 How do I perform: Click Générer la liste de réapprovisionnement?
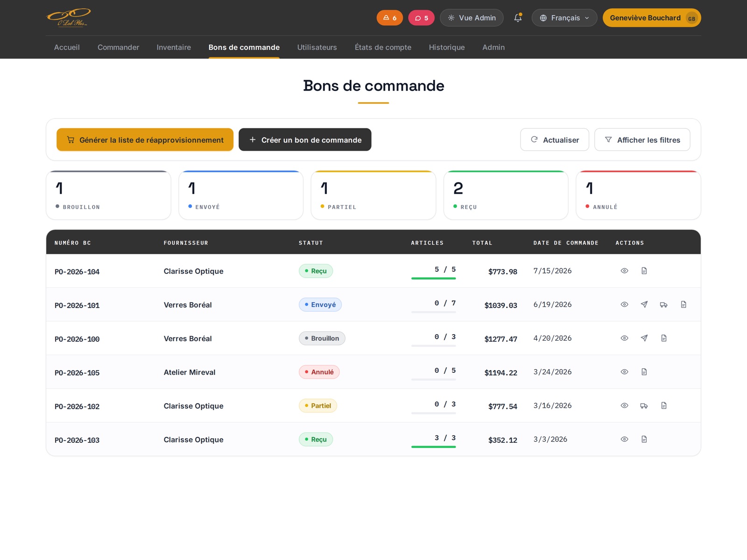click(145, 140)
